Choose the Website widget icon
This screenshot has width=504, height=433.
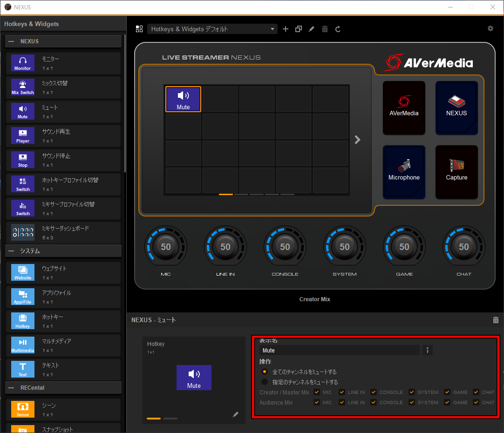[22, 272]
